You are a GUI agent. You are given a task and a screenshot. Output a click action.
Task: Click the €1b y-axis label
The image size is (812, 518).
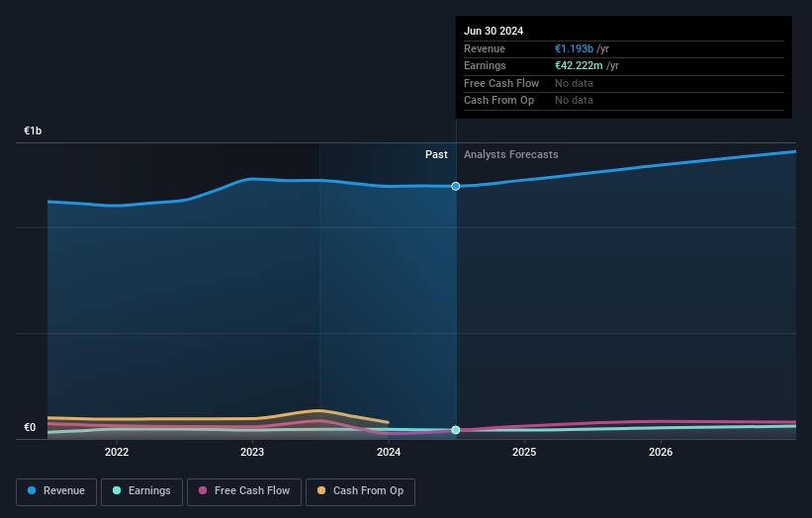point(33,130)
